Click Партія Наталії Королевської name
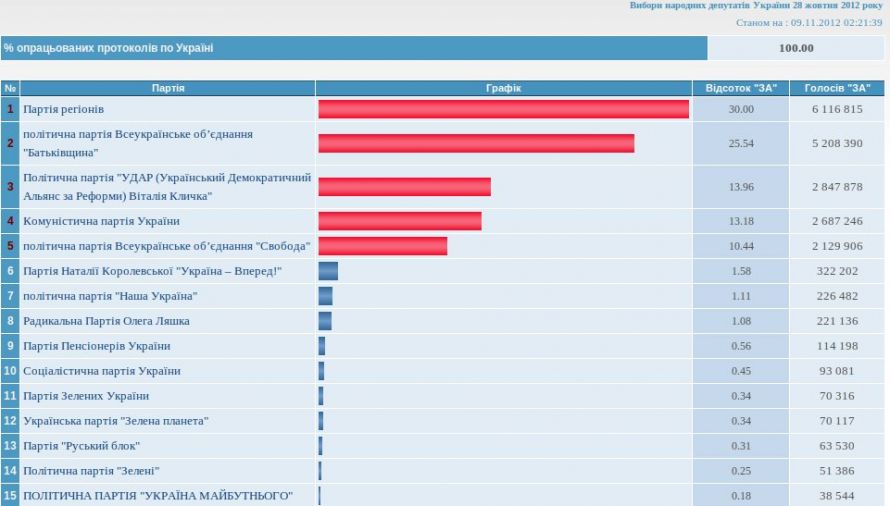This screenshot has width=890, height=506. click(152, 271)
